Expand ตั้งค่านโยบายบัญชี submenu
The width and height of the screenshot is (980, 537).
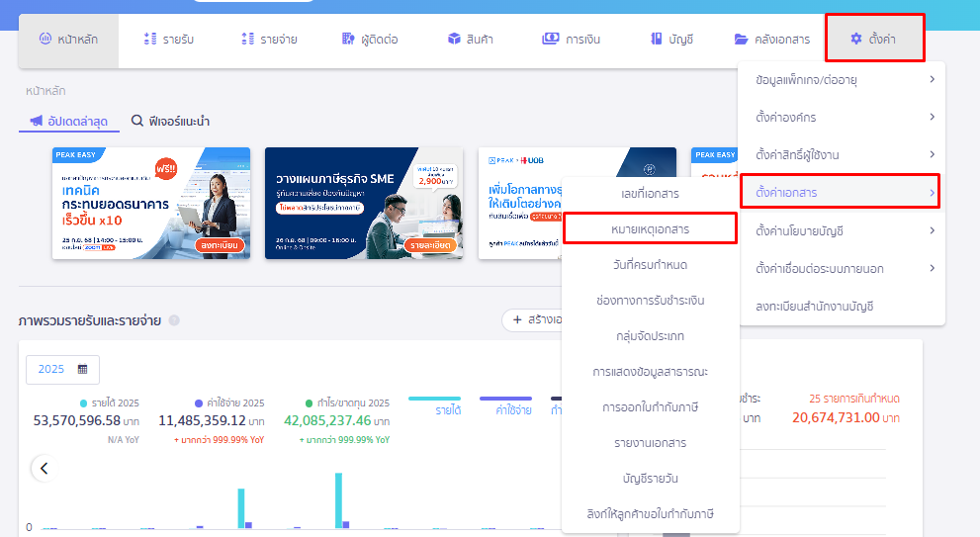pos(843,230)
